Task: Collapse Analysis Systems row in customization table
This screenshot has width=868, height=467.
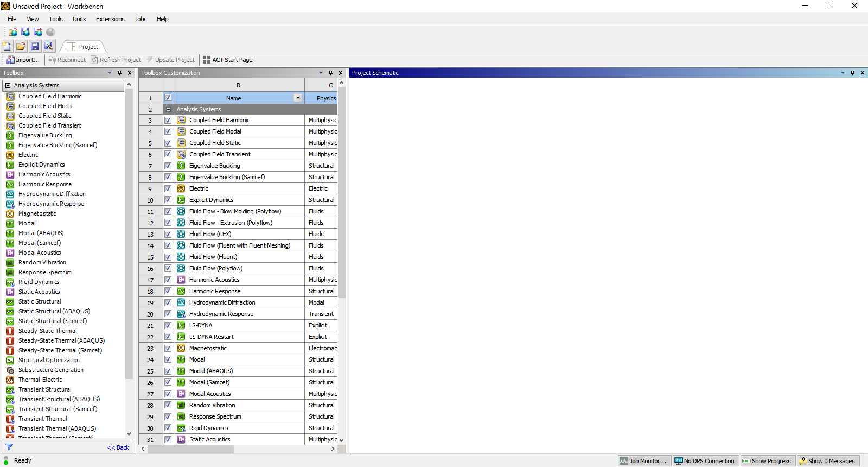Action: 168,109
